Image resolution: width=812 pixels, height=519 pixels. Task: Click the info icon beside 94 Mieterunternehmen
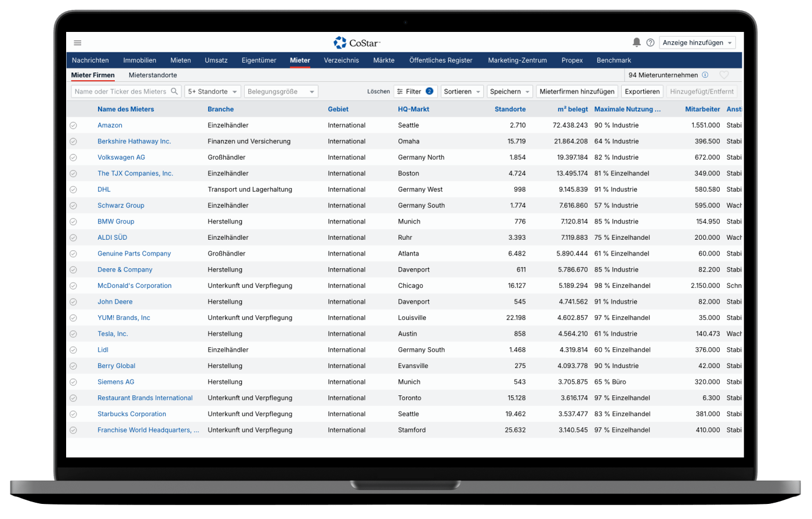705,75
